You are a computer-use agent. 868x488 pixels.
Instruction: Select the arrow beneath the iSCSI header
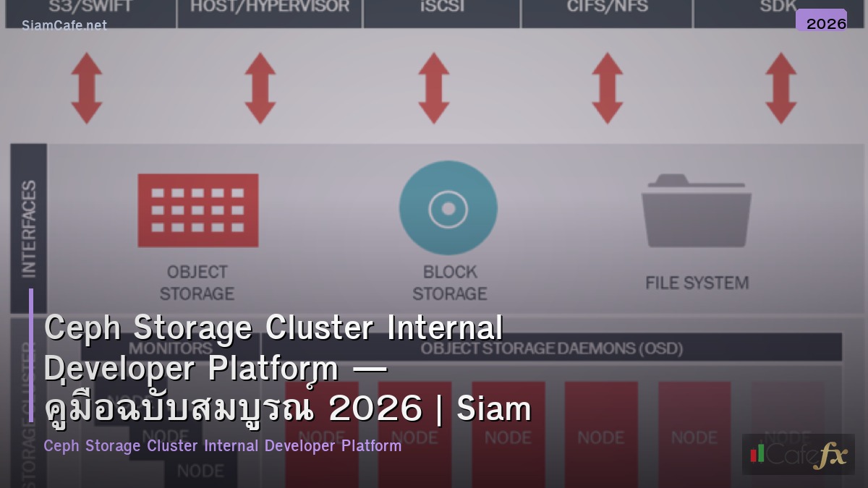pos(434,87)
